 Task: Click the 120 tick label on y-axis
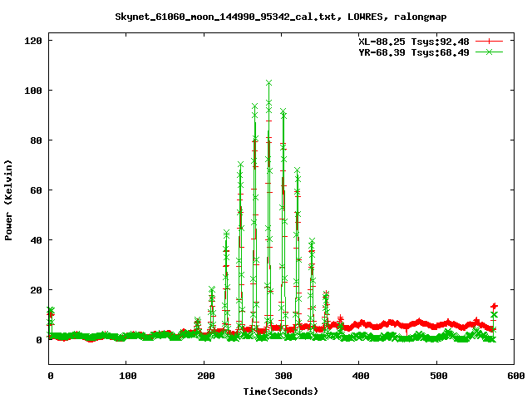pos(34,40)
